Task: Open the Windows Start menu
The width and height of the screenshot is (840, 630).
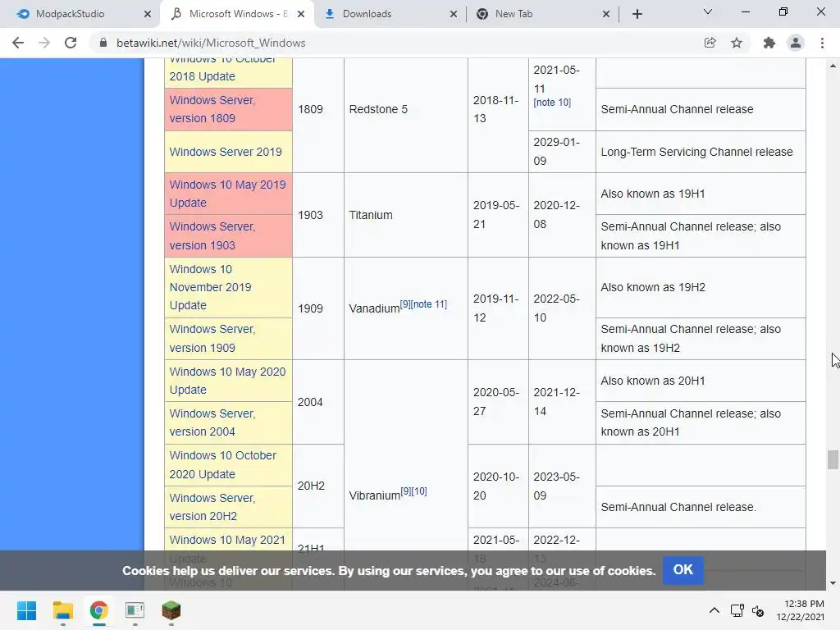Action: (27, 610)
